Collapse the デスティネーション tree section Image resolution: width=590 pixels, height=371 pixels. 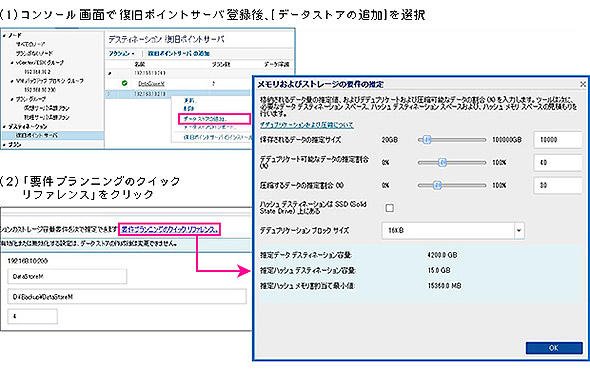[x=4, y=126]
